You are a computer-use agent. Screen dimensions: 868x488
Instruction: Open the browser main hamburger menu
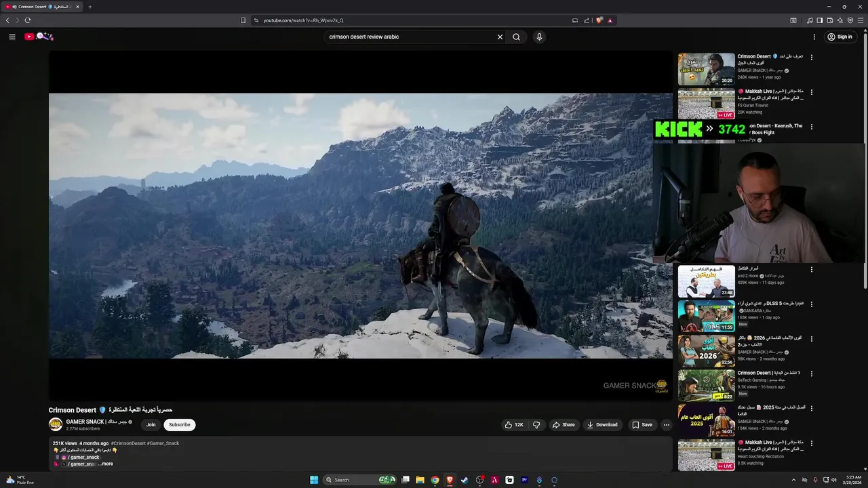[x=861, y=20]
